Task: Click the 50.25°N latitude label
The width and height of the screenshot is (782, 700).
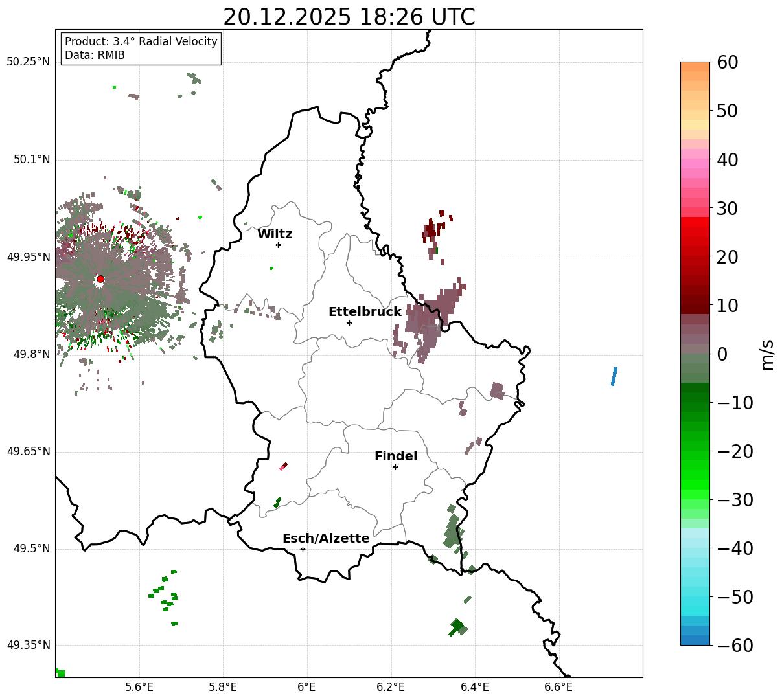Action: point(28,62)
